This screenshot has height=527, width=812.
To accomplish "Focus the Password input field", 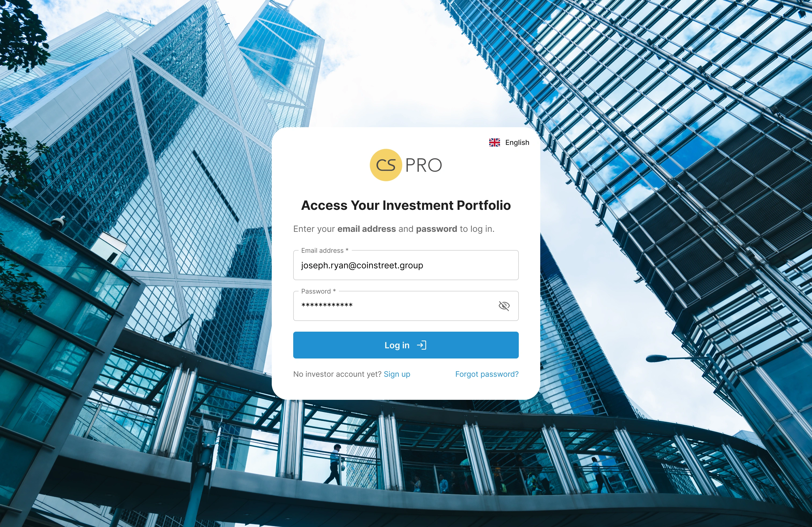I will click(x=406, y=306).
